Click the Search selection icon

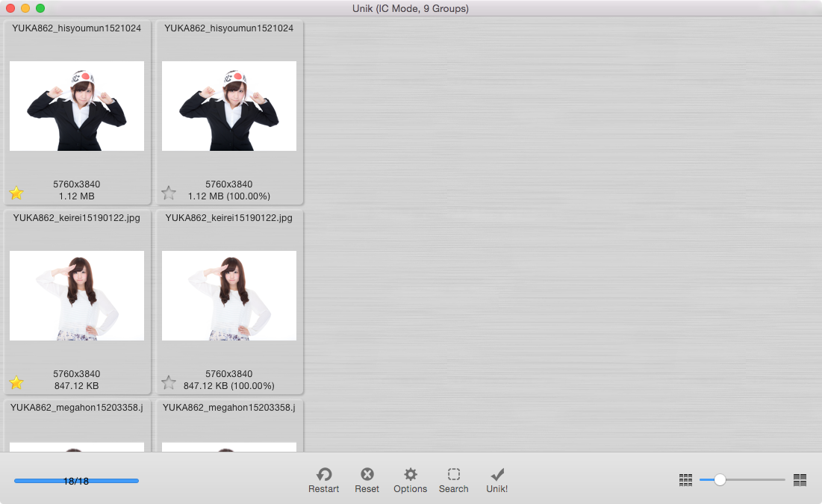point(454,474)
